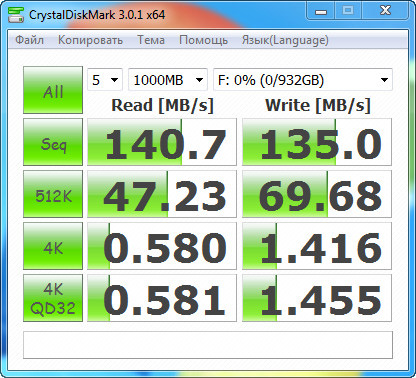Open the Копировать menu
This screenshot has width=416, height=378.
point(90,40)
